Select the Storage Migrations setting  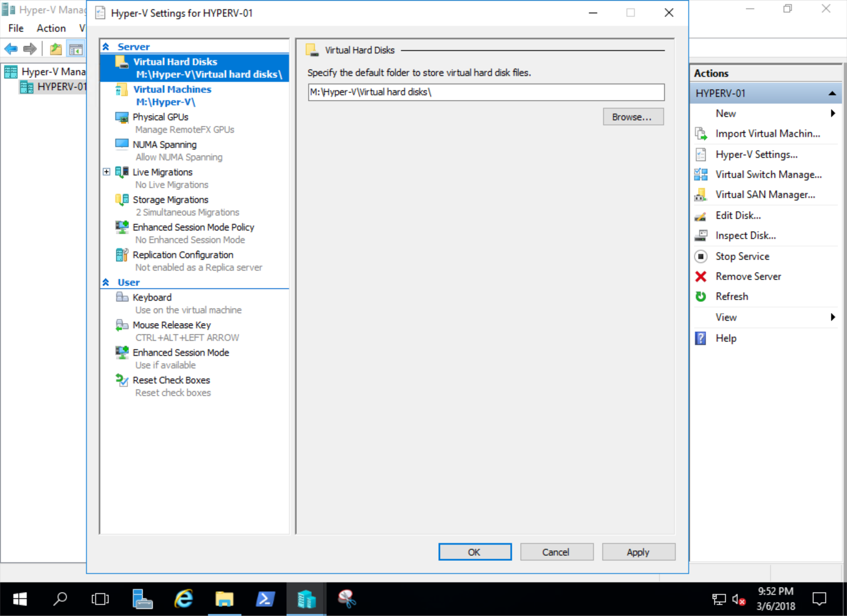(170, 199)
